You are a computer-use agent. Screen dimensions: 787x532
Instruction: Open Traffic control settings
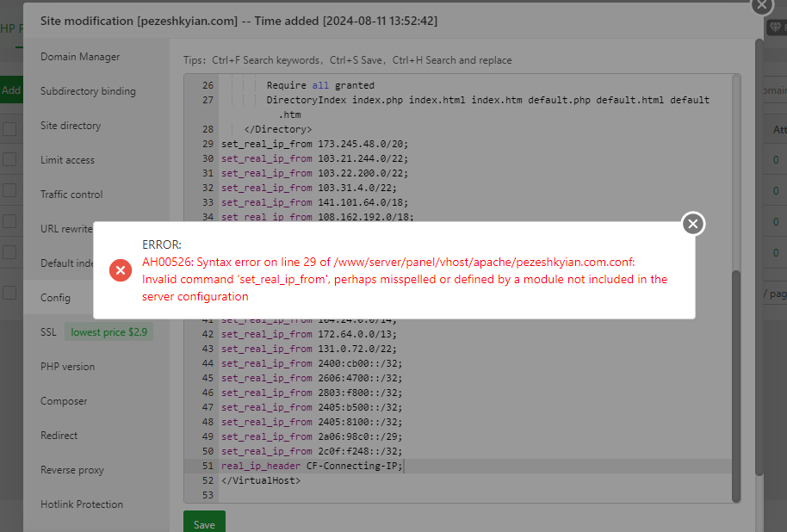71,195
